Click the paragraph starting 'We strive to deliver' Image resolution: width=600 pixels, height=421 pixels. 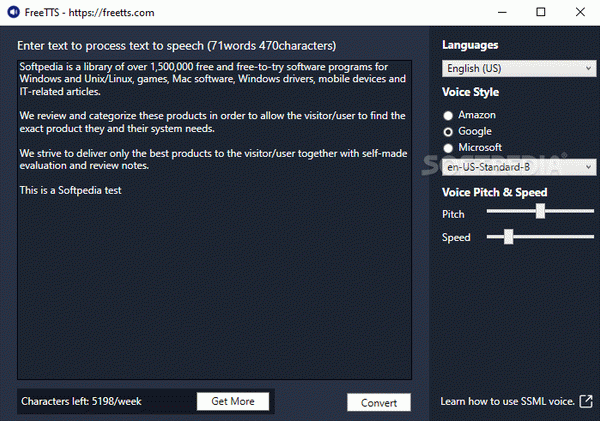tap(213, 159)
